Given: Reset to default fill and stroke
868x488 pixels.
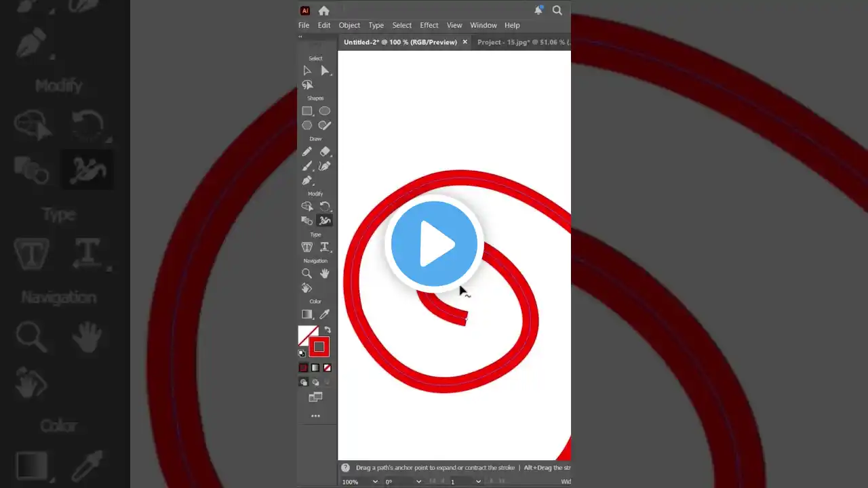Looking at the screenshot, I should click(302, 353).
